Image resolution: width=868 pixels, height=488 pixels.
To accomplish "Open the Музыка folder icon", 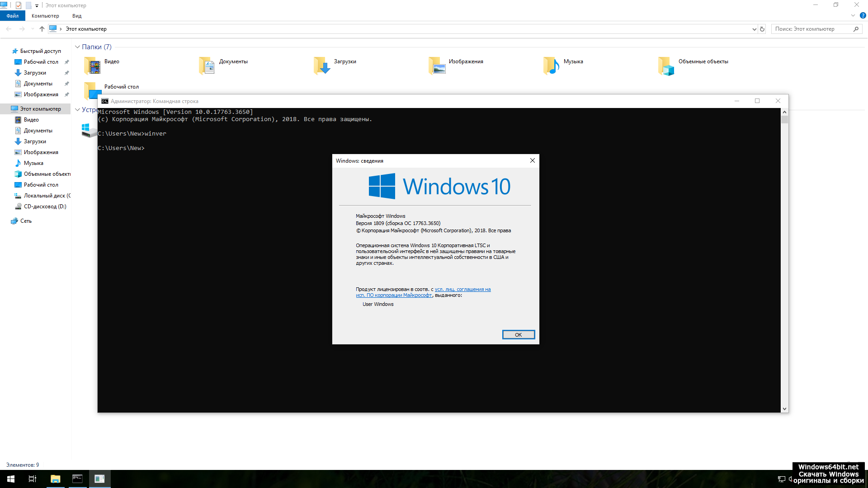I will (x=552, y=66).
